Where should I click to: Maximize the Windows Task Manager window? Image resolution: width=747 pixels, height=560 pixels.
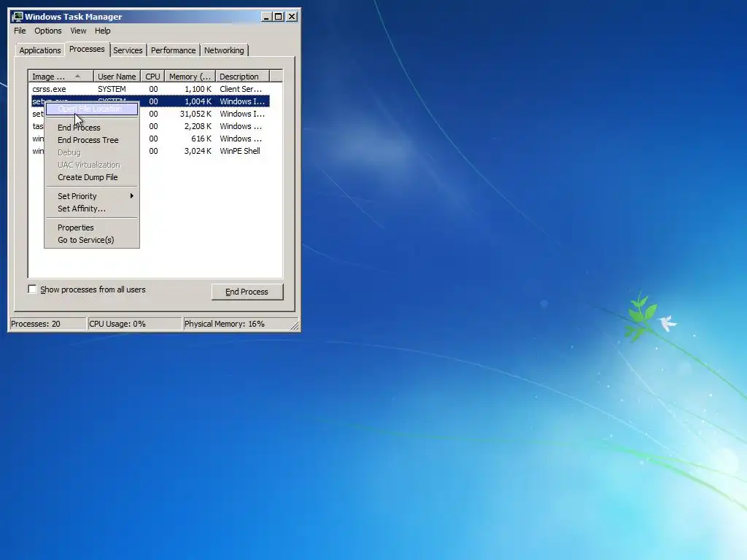(278, 17)
